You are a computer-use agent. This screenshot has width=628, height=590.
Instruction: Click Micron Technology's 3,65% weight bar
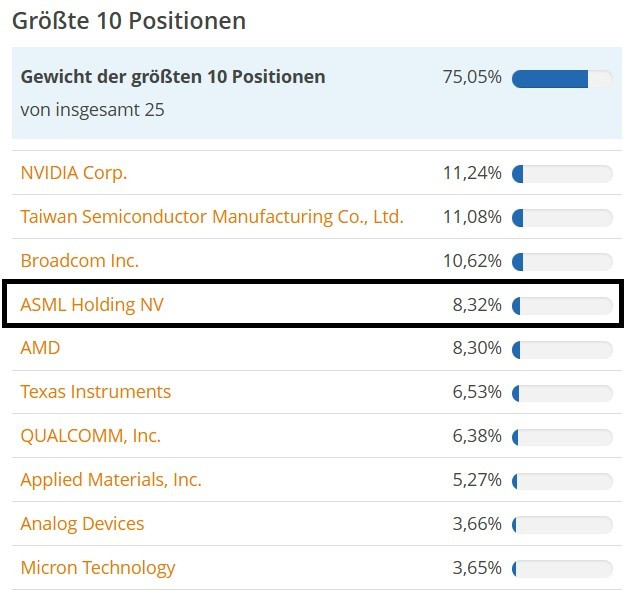[x=562, y=569]
